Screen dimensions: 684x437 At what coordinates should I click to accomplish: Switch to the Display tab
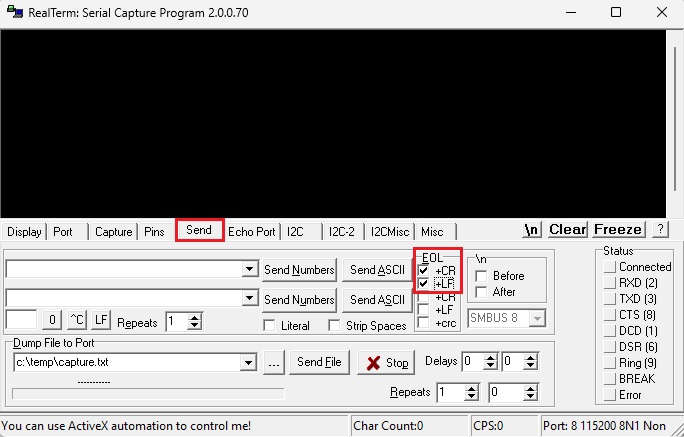(x=24, y=232)
